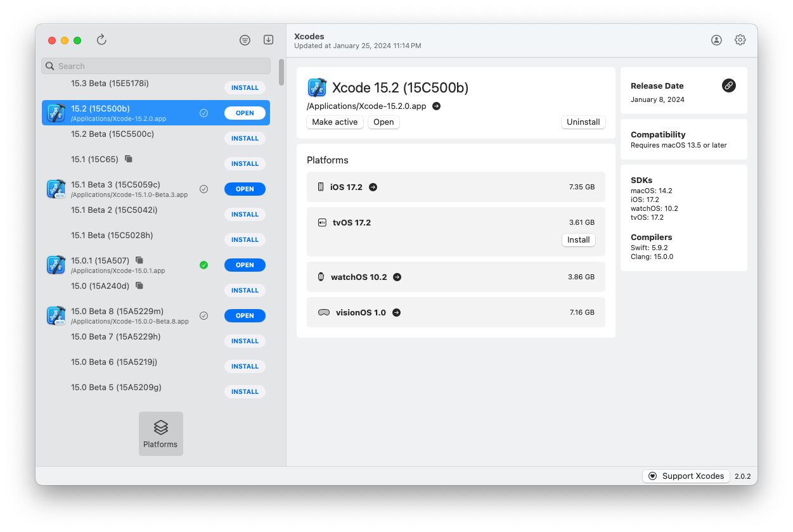Reveal Xcode-15.2.0.app path in Finder arrow
This screenshot has width=793, height=532.
click(436, 106)
